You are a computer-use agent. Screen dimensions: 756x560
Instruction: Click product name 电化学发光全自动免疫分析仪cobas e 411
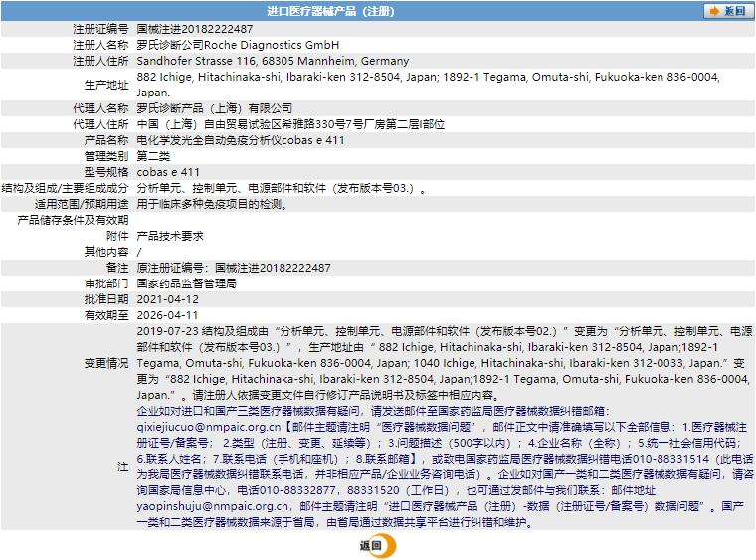241,140
